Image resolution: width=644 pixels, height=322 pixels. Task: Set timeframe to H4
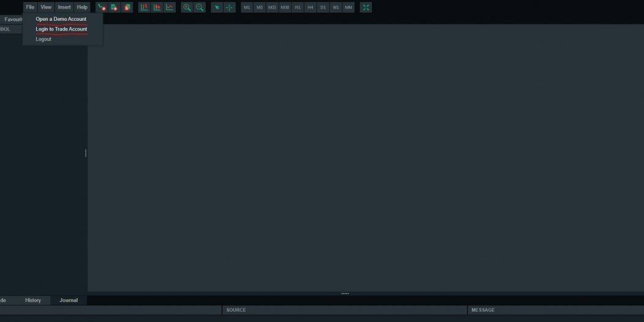coord(310,7)
